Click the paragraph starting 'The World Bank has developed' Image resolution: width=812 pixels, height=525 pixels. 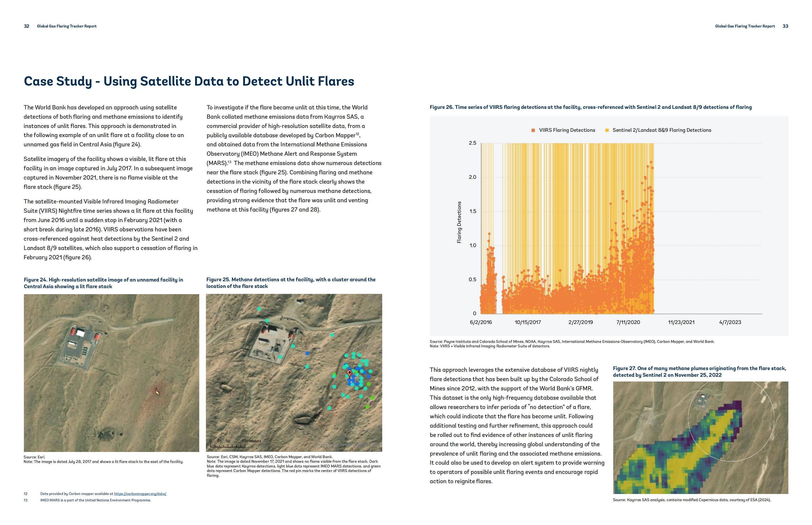[x=104, y=126]
